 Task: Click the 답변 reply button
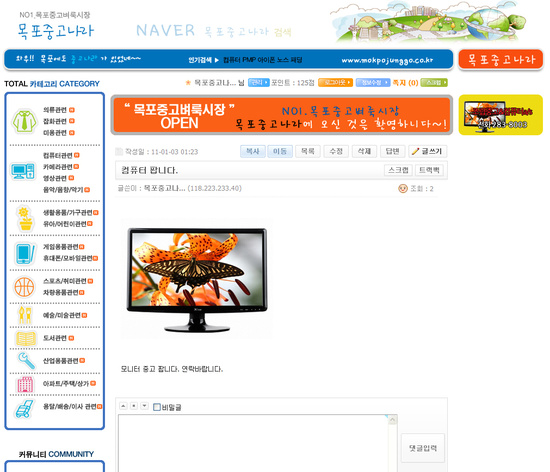click(x=392, y=151)
